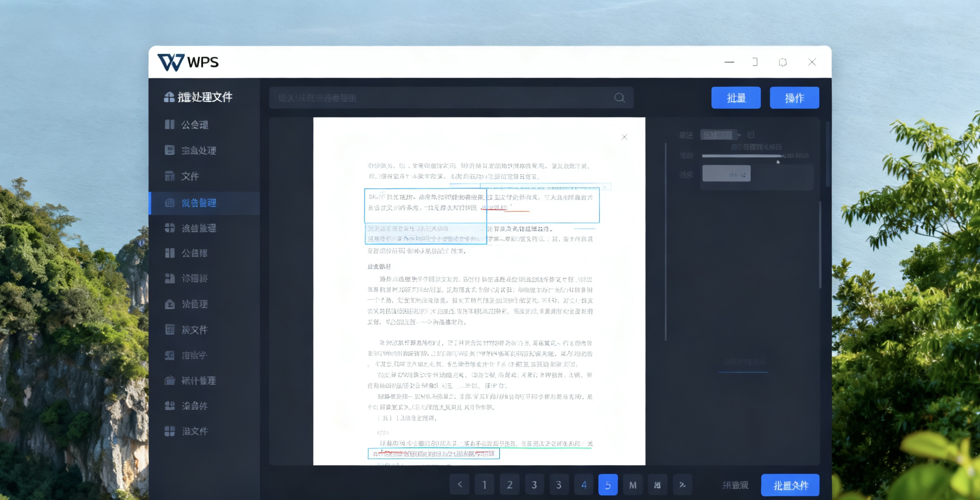Screen dimensions: 980x500
Task: Click inside the top search input field
Action: [418, 97]
